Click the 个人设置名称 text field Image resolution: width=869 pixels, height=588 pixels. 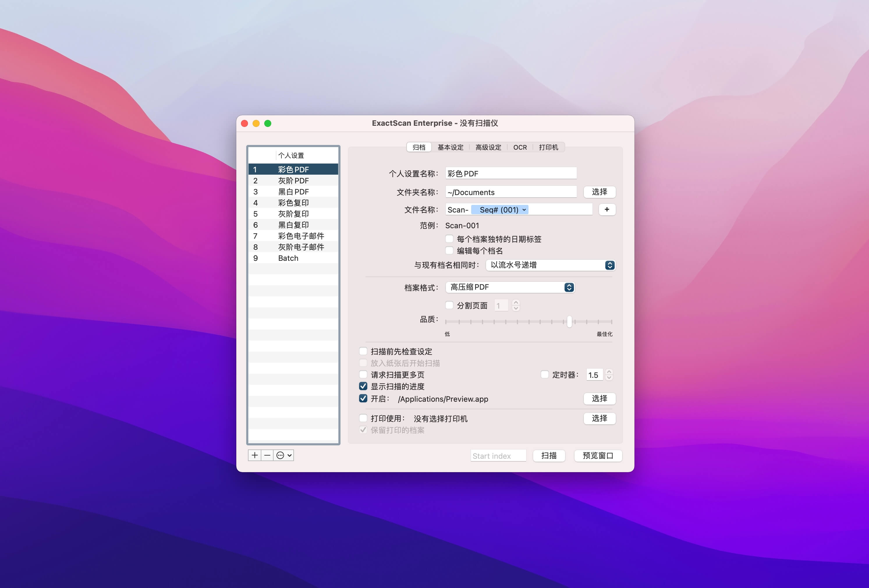tap(511, 173)
